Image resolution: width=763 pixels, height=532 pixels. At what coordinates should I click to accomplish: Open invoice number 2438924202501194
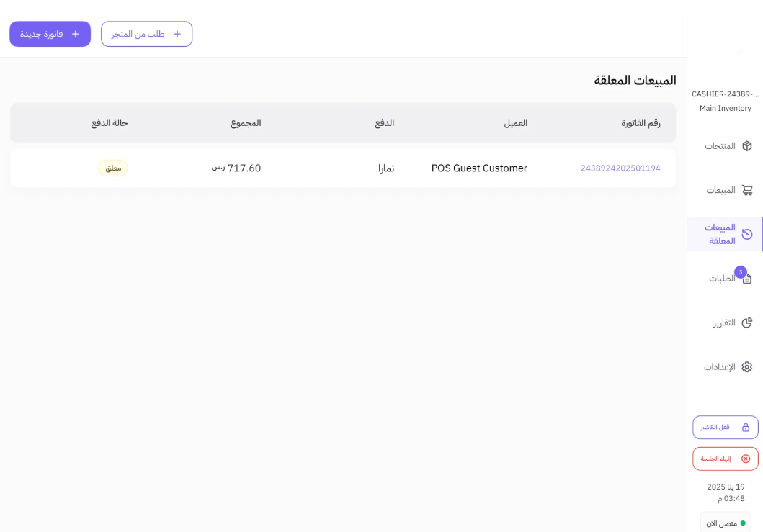pyautogui.click(x=620, y=168)
